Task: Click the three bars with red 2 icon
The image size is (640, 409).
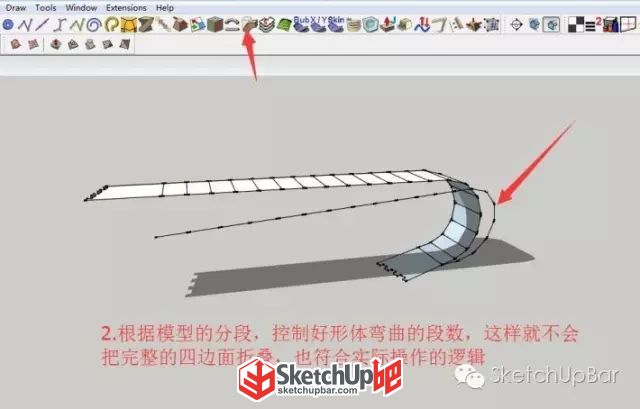Action: [593, 24]
